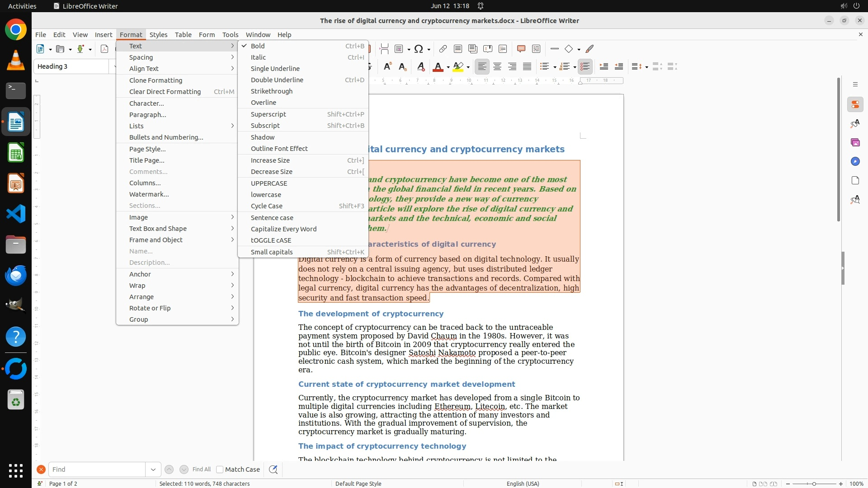
Task: Expand the line spacing dropdown arrow
Action: (647, 67)
